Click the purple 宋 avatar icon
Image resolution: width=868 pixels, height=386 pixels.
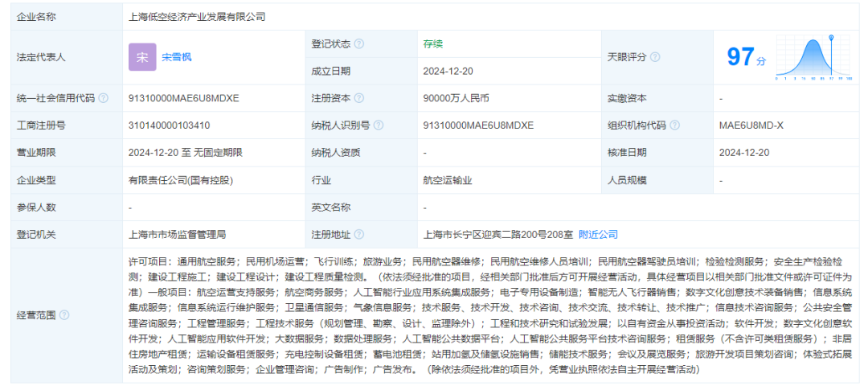coord(142,57)
